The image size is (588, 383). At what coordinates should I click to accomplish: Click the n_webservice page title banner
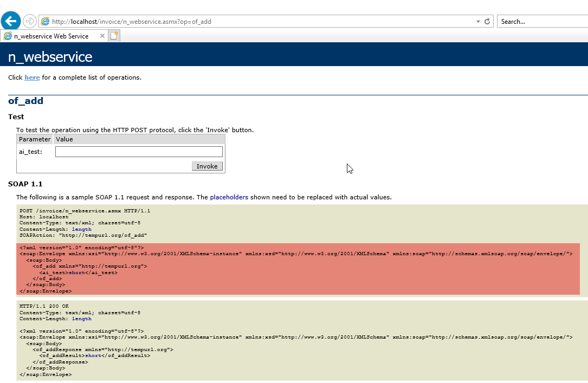coord(50,57)
